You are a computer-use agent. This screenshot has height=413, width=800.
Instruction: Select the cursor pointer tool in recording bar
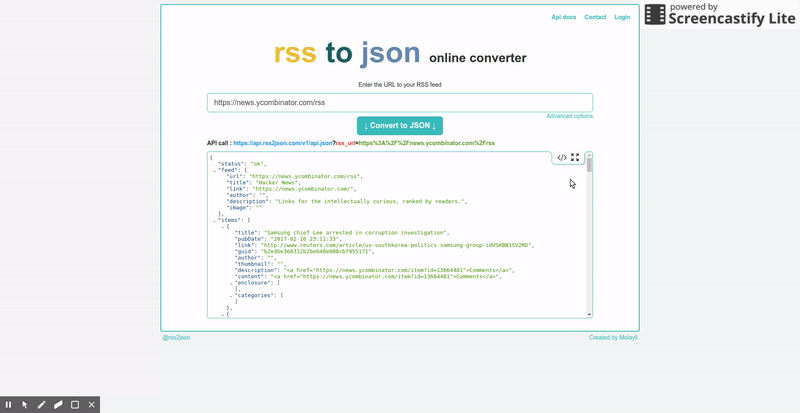pos(25,405)
